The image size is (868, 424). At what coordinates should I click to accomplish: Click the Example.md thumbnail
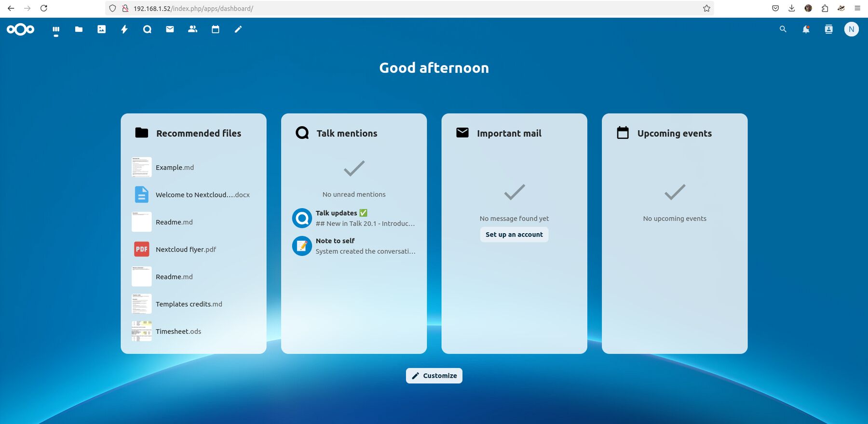[x=142, y=167]
